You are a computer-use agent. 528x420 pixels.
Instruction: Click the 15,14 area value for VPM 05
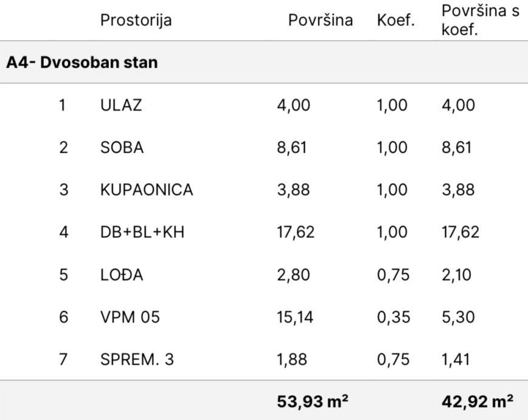(x=295, y=317)
